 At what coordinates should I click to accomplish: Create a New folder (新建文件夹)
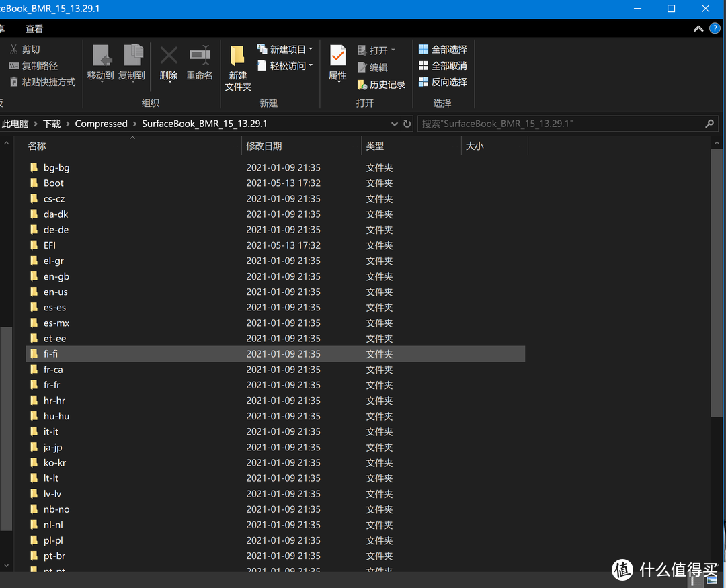238,68
